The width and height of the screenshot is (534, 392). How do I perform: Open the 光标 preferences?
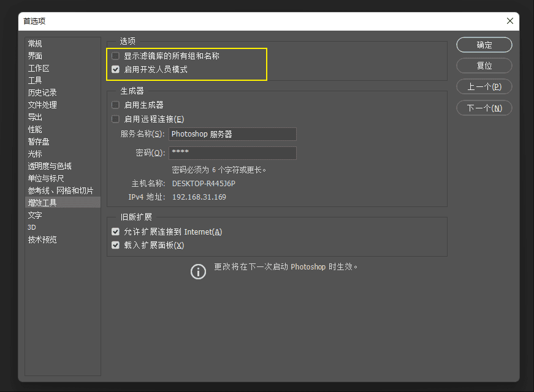[63, 154]
